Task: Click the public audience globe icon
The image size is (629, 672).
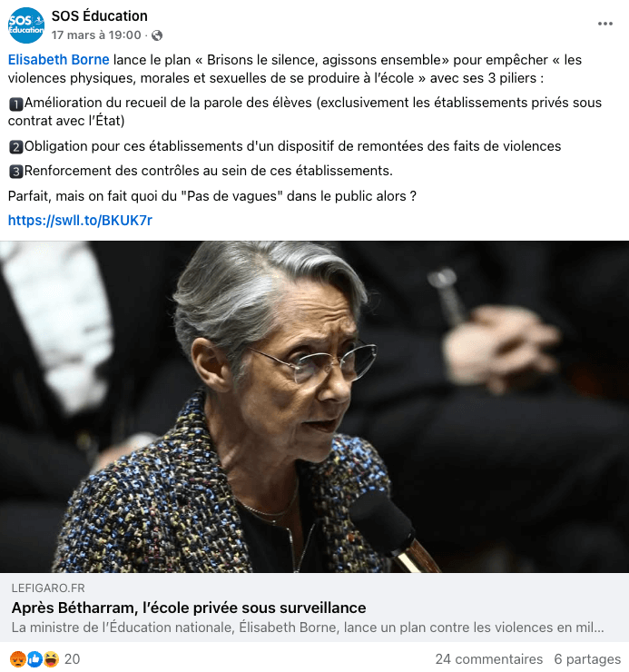Action: (157, 35)
